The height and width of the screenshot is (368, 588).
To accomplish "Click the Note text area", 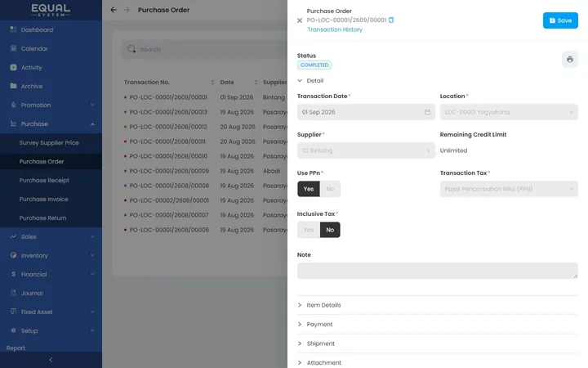I will (437, 271).
